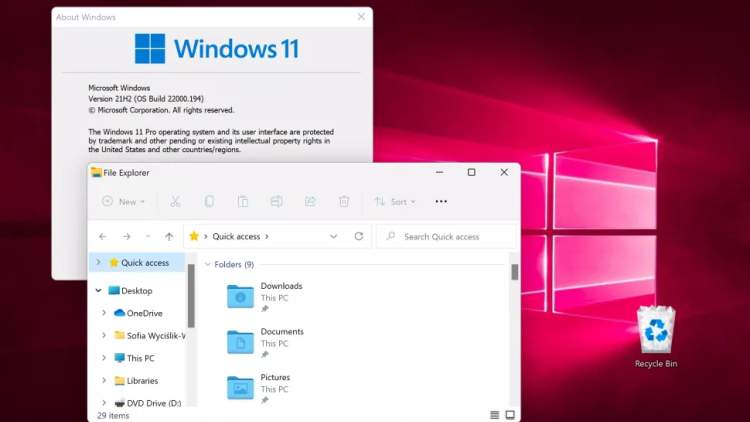Switch to details view icon in status bar

pos(495,415)
